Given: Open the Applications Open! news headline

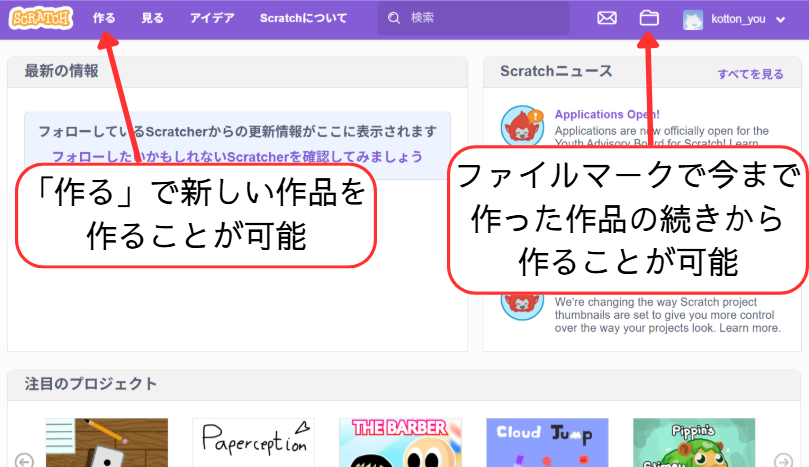Looking at the screenshot, I should click(607, 115).
